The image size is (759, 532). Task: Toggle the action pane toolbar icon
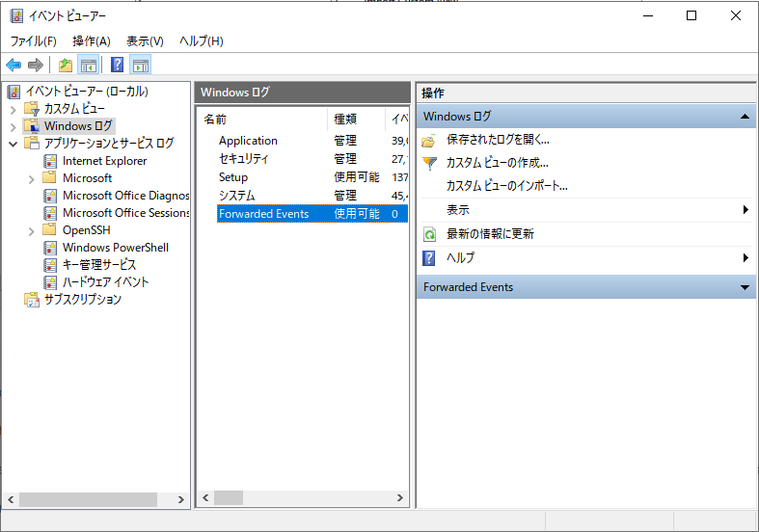point(141,66)
